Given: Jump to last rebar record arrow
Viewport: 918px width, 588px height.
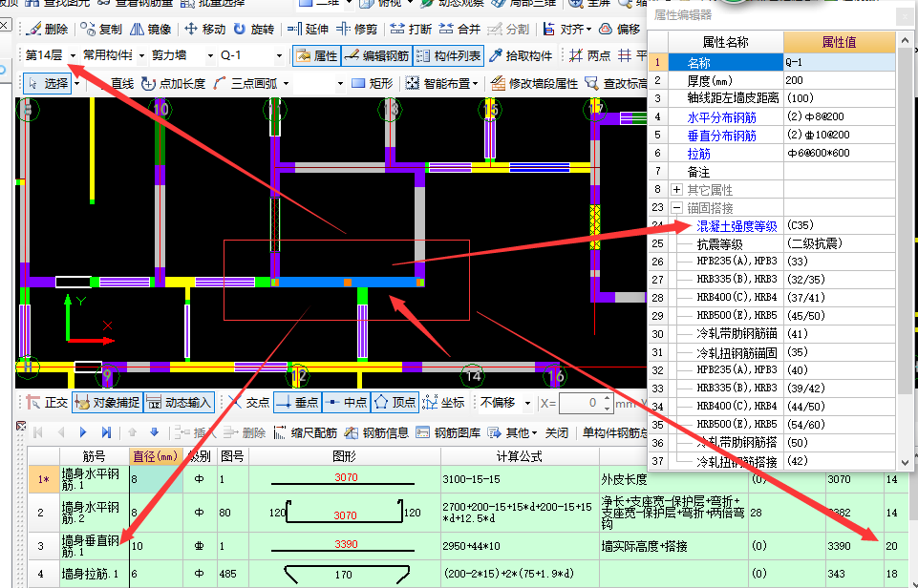Looking at the screenshot, I should pos(106,433).
